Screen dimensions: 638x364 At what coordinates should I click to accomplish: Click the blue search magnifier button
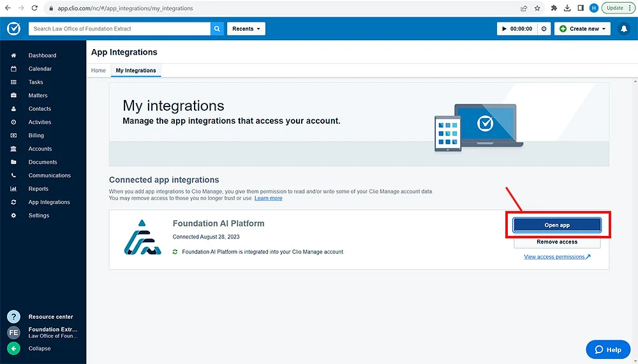(x=217, y=29)
